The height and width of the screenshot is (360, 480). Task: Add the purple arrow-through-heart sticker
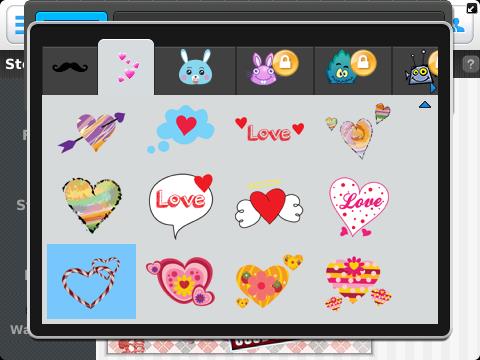pos(92,132)
